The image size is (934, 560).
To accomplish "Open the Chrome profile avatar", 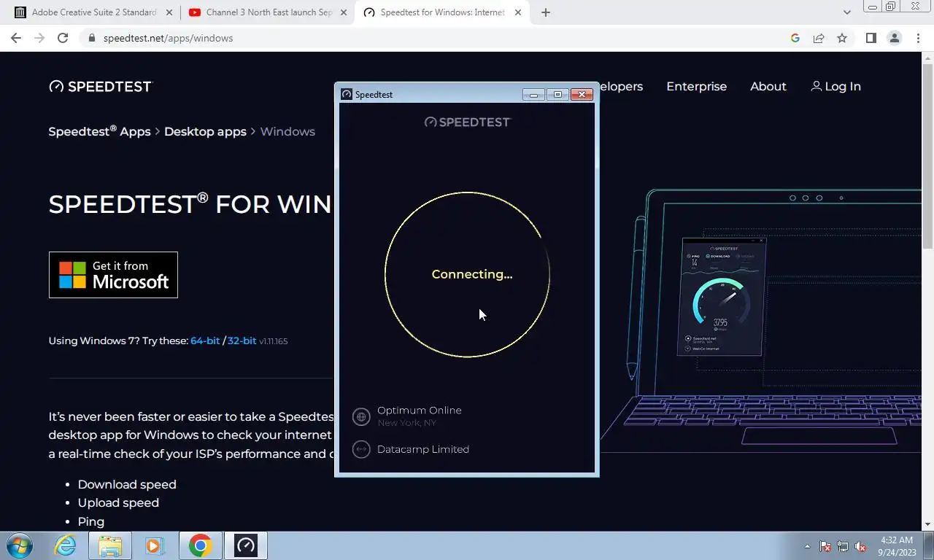I will (895, 38).
